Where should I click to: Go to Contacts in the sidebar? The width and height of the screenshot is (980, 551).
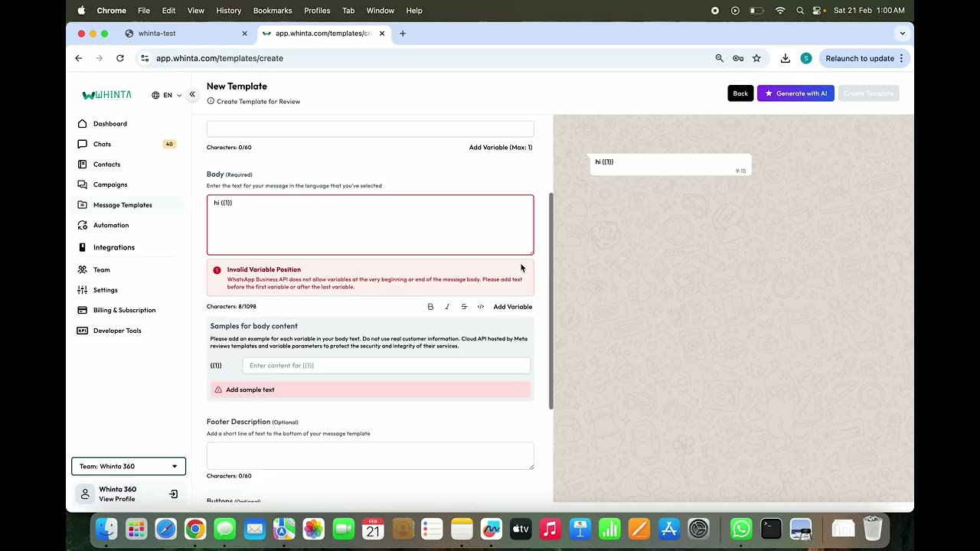click(x=106, y=164)
